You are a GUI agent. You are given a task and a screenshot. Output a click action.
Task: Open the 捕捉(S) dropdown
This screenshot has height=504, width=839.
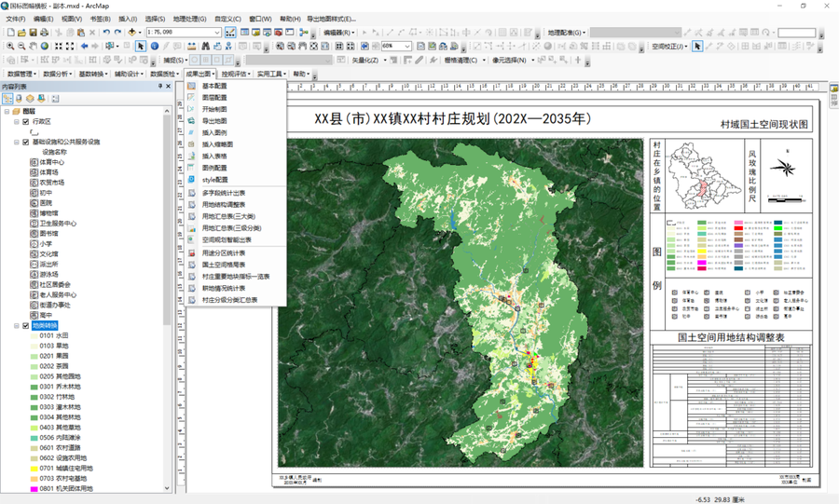pos(175,61)
